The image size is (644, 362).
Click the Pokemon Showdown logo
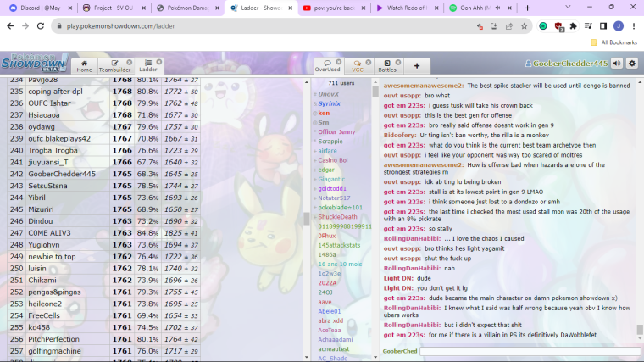tap(34, 63)
